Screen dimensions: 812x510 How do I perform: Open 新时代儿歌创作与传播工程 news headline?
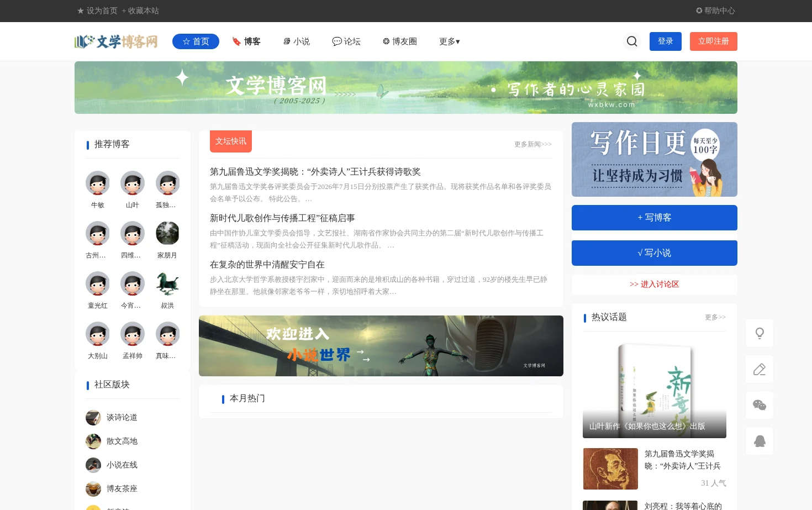point(282,218)
